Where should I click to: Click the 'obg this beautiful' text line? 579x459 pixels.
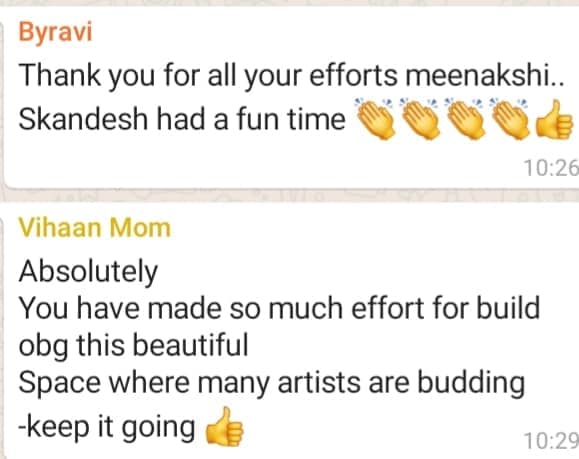pyautogui.click(x=133, y=345)
